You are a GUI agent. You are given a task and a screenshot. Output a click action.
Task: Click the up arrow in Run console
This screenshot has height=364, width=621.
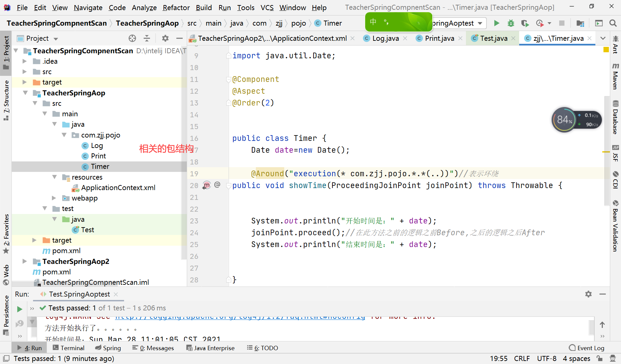click(x=602, y=325)
